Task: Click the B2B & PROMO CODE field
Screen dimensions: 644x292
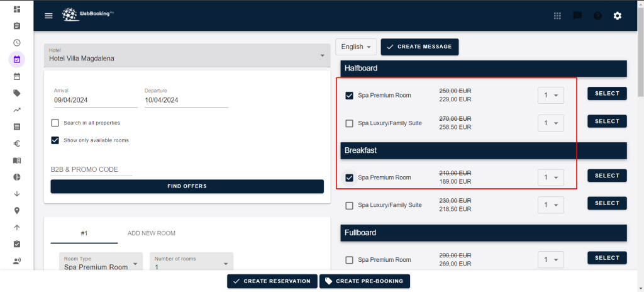Action: [91, 169]
